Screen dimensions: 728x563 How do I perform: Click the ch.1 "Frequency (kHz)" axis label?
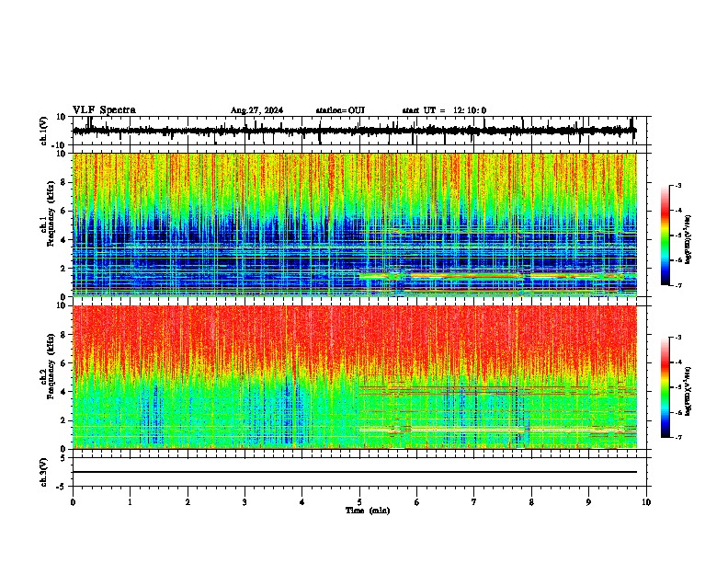tap(51, 213)
